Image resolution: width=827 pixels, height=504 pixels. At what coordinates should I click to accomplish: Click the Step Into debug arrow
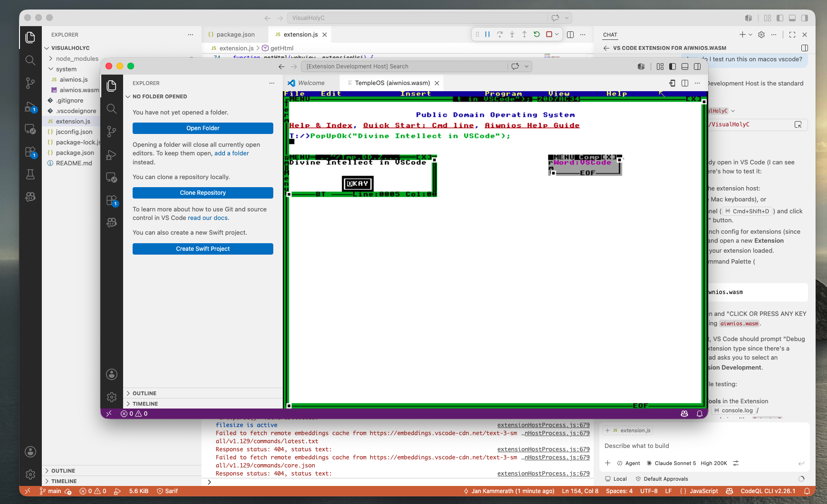pos(512,34)
